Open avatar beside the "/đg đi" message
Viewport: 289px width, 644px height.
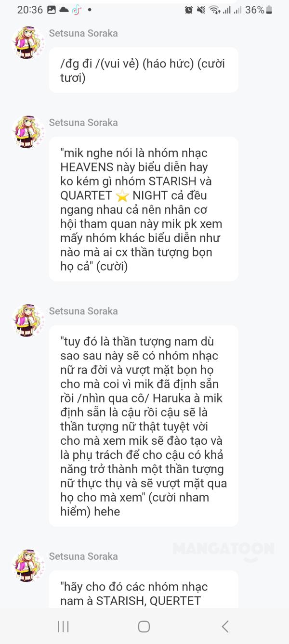click(28, 42)
